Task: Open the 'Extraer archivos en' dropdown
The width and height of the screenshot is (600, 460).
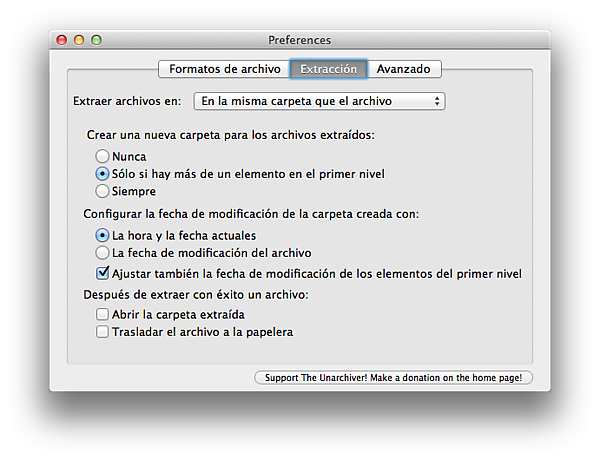Action: (x=319, y=101)
